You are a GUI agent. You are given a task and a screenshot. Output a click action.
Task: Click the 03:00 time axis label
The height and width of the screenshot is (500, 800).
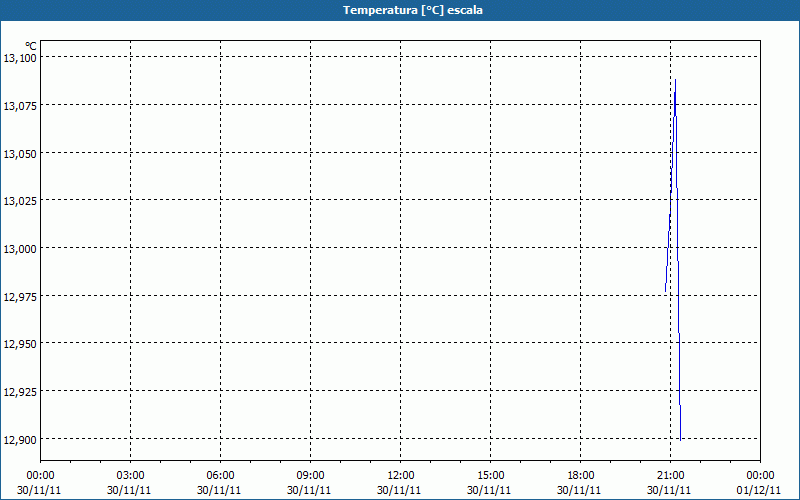(x=130, y=476)
